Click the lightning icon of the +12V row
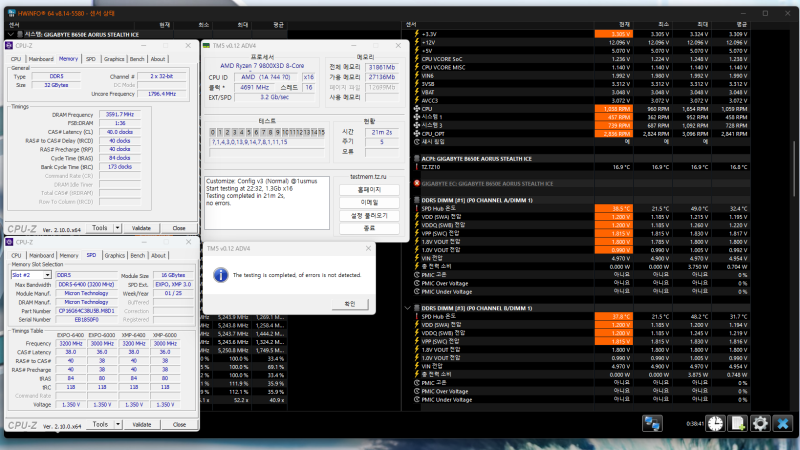The height and width of the screenshot is (450, 800). tap(417, 42)
